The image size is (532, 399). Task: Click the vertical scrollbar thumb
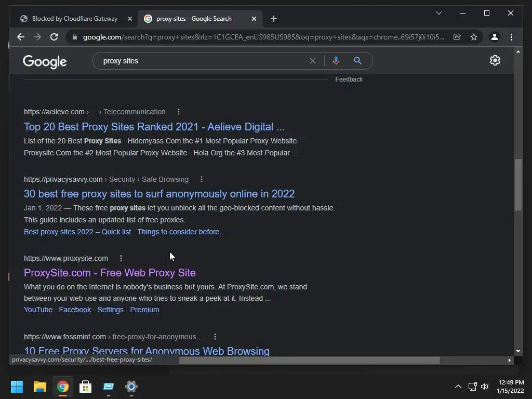[518, 185]
